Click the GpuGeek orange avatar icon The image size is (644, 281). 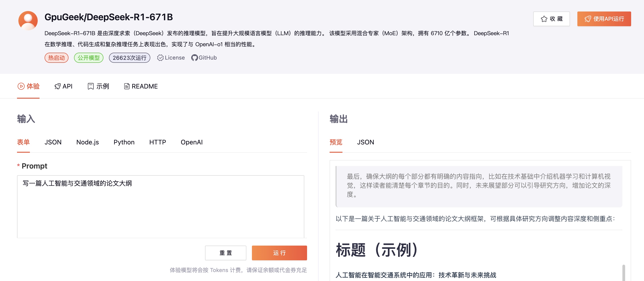tap(28, 20)
